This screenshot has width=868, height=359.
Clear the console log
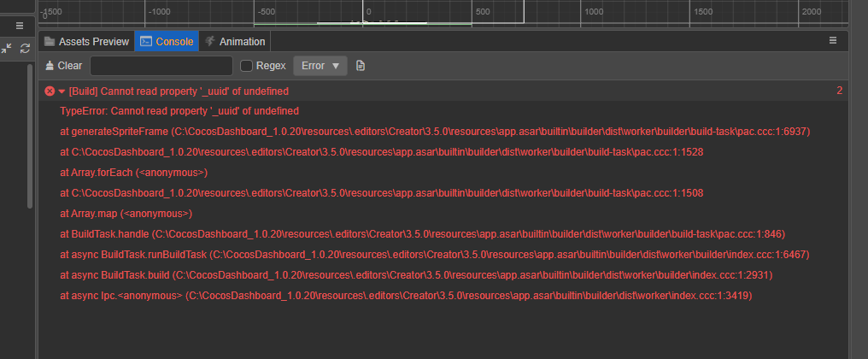pyautogui.click(x=64, y=65)
